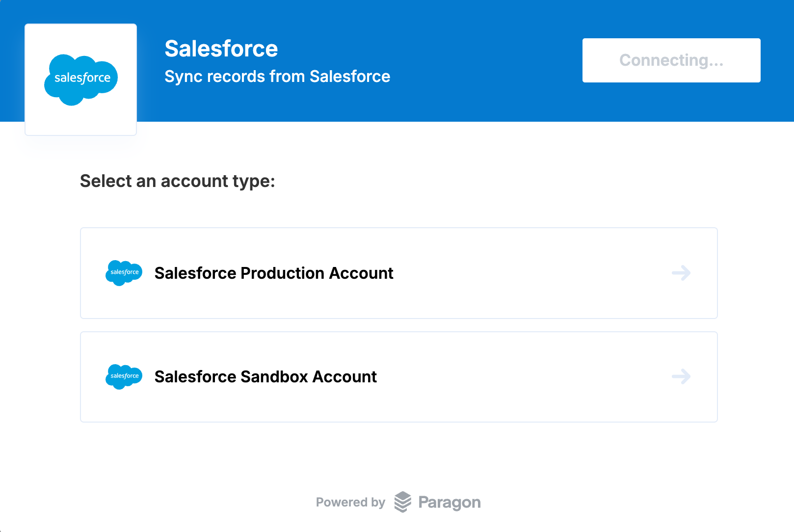Click the "Salesforce Production Account" label text

[x=274, y=273]
